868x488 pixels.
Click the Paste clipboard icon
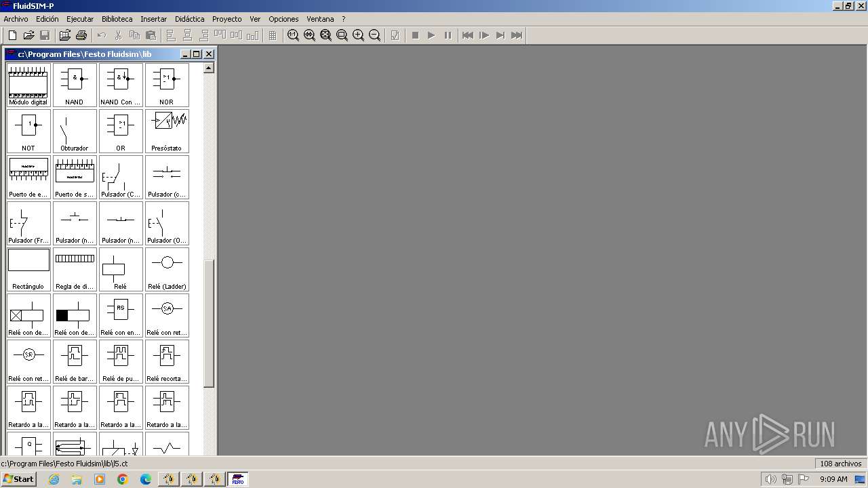pos(151,35)
